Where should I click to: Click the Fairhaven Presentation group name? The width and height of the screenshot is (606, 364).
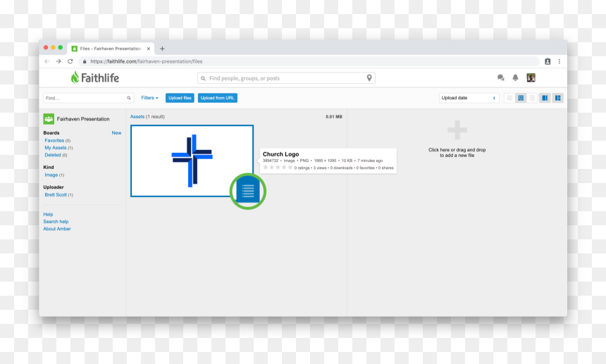point(83,119)
